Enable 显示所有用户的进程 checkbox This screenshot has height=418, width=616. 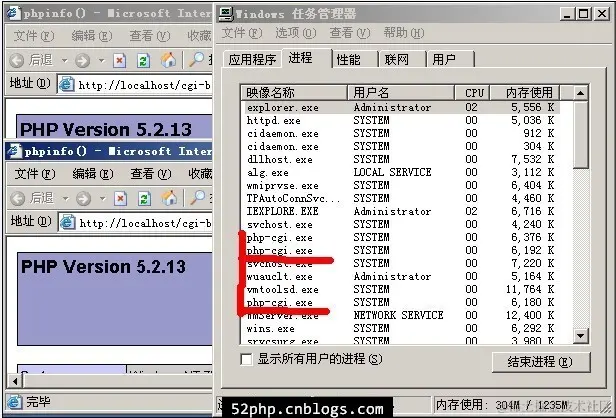tap(246, 359)
